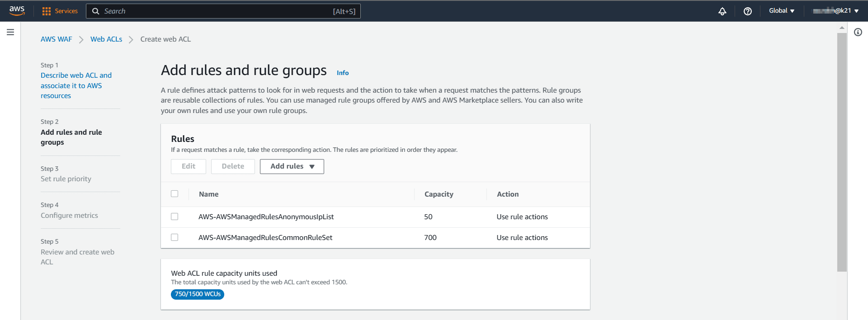868x320 pixels.
Task: Navigate to AWS WAF breadcrumb
Action: point(56,39)
